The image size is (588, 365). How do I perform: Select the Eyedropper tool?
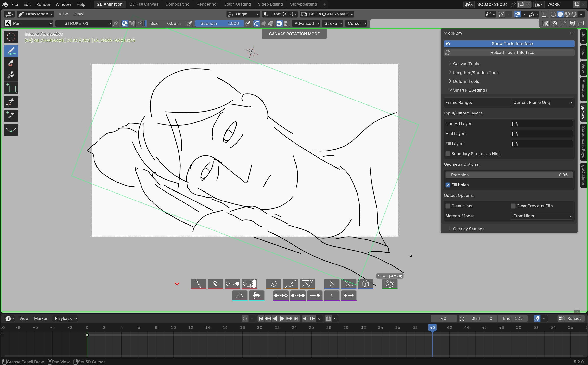11,115
